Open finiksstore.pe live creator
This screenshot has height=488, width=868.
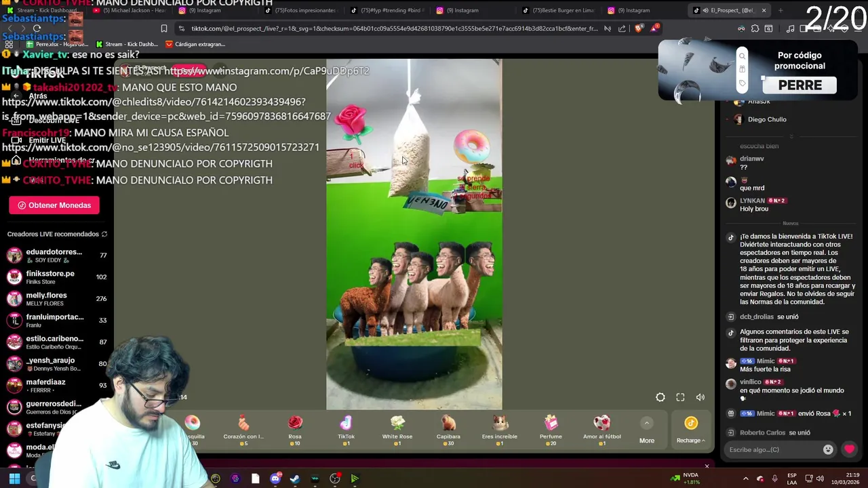point(56,277)
